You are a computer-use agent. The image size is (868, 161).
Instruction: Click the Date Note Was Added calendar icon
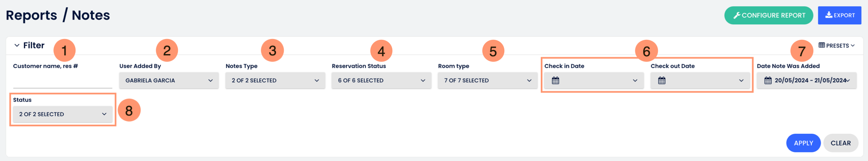[x=768, y=80]
